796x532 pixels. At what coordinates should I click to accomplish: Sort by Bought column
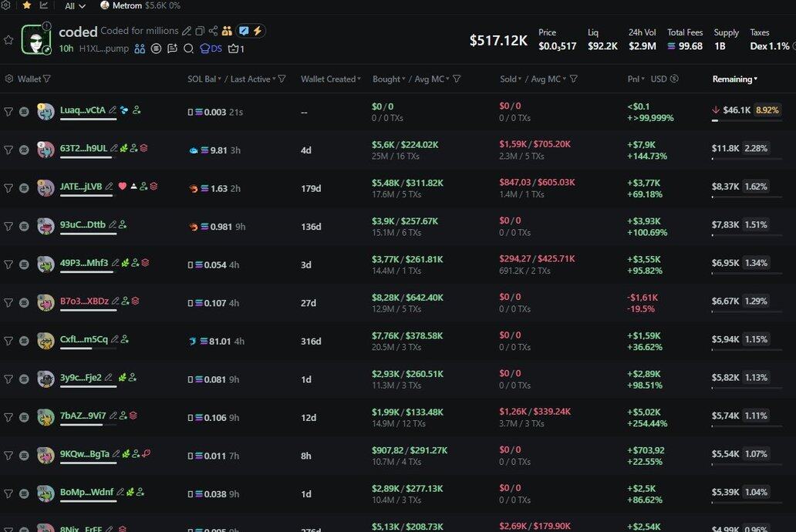pyautogui.click(x=389, y=79)
